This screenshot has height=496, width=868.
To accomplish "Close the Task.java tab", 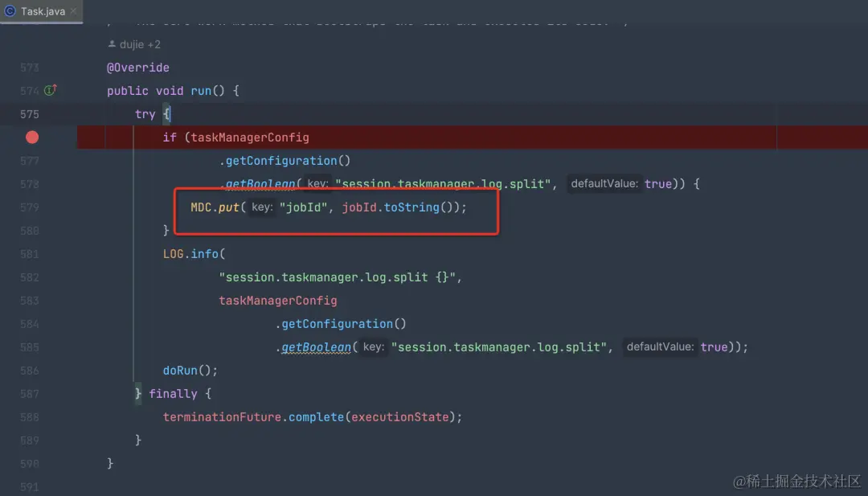I will (x=74, y=11).
